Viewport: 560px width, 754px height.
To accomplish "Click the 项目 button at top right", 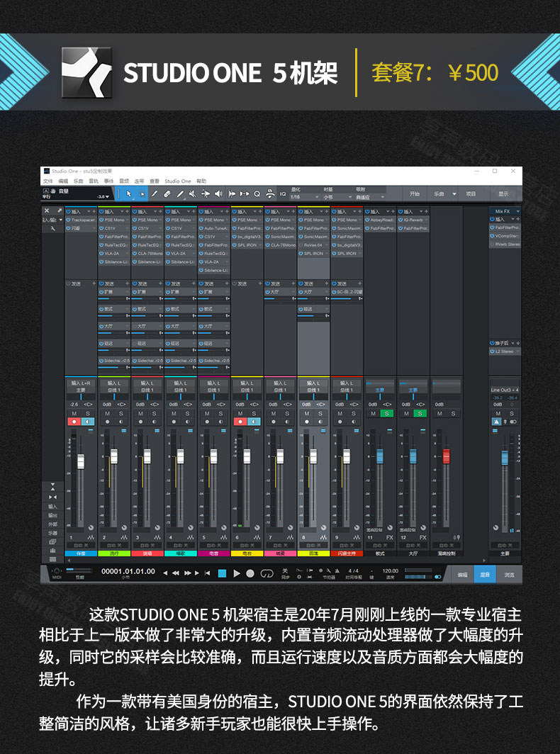I will point(471,194).
